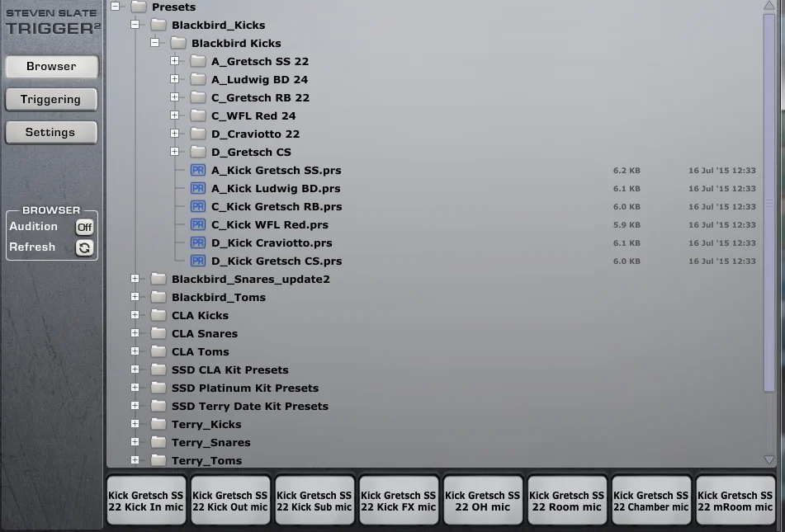Select the Kick Gretsch SS 22 Kick Out mic slot
The width and height of the screenshot is (785, 532).
[x=230, y=501]
